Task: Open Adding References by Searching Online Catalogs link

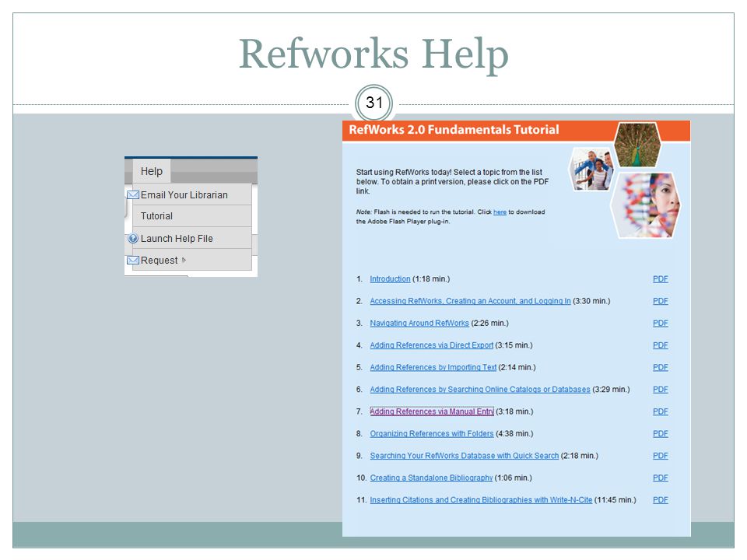Action: [x=480, y=390]
